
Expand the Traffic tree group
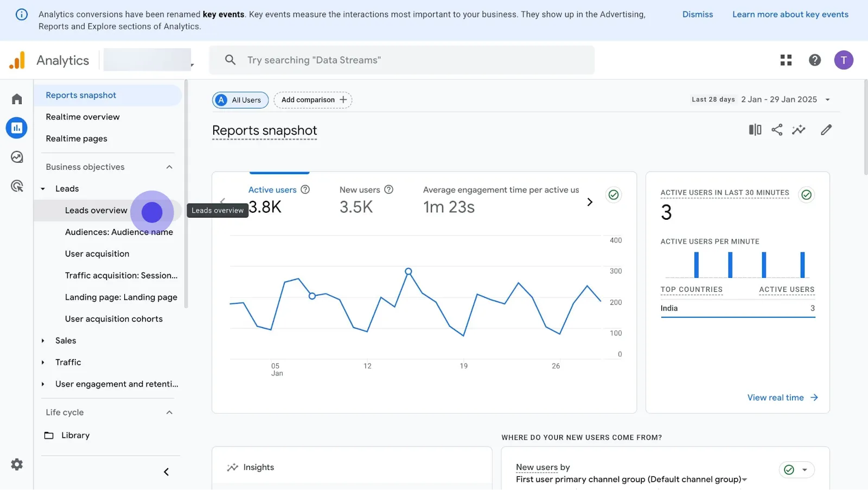coord(43,362)
